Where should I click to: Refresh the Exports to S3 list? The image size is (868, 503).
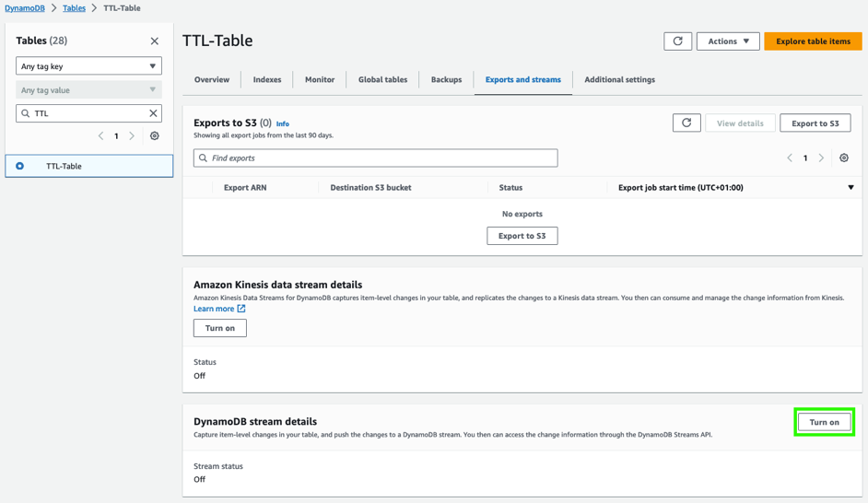pos(686,123)
